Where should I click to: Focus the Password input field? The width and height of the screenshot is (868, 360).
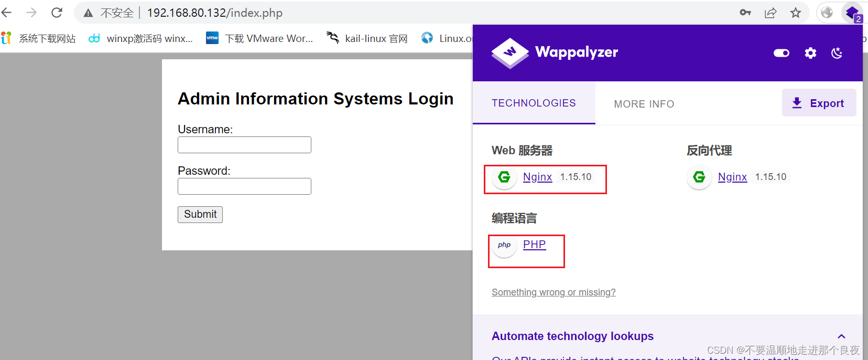tap(244, 186)
